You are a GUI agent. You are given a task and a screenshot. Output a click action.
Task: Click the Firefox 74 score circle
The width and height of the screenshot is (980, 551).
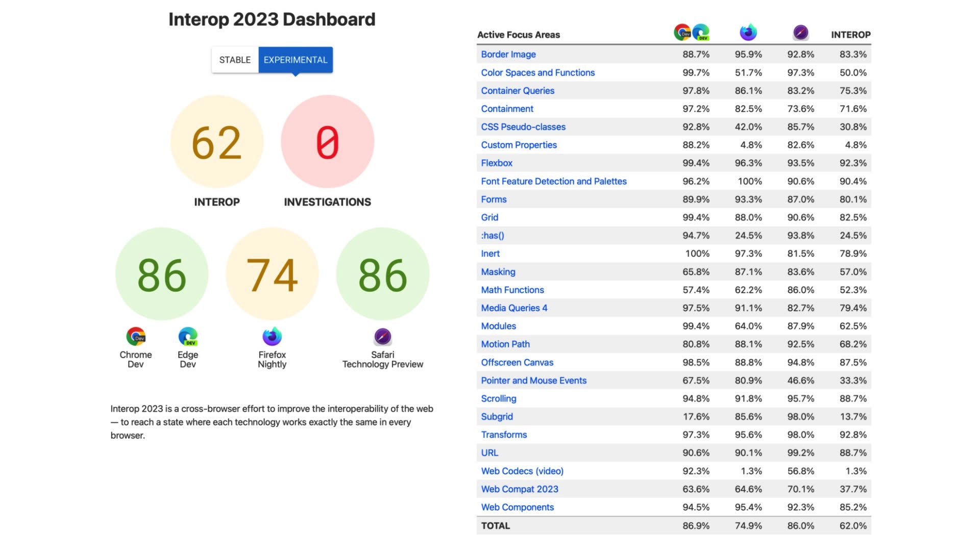272,274
